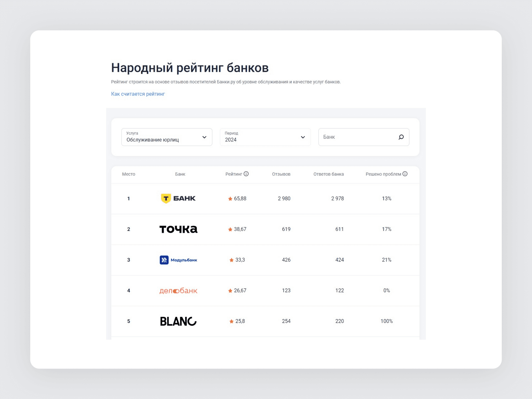Click the bank answers count 424

[339, 260]
